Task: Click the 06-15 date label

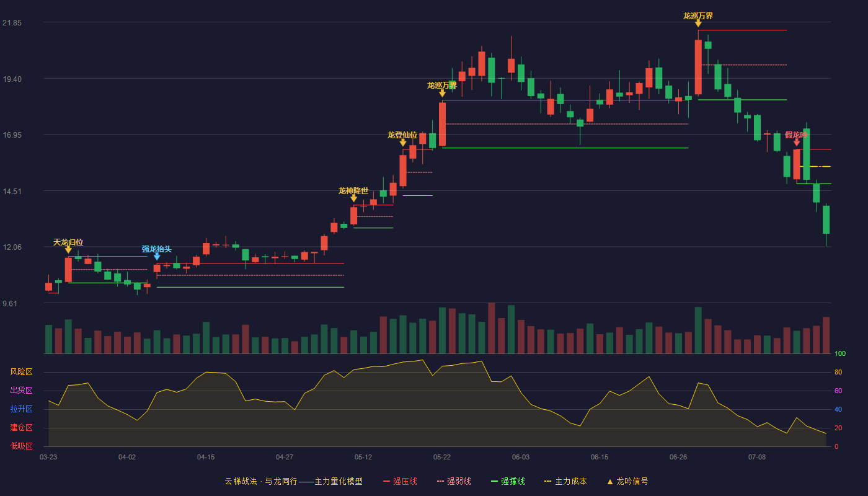Action: tap(600, 457)
